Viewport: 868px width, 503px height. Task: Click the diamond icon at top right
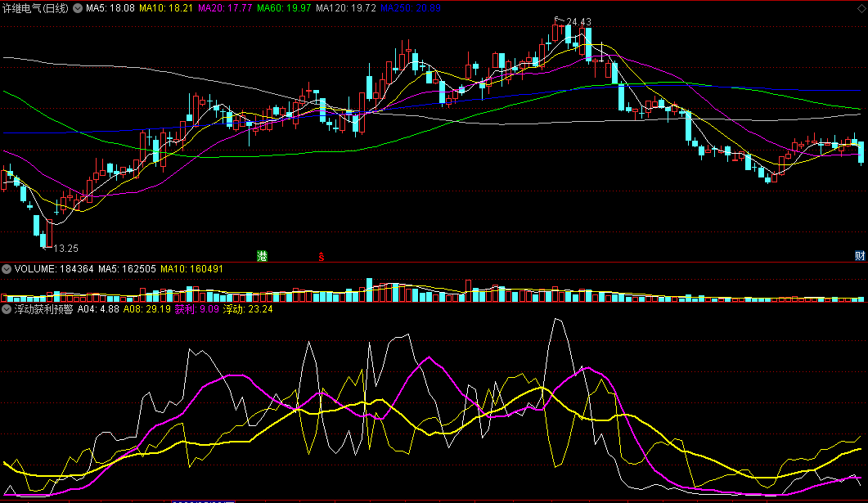(861, 8)
